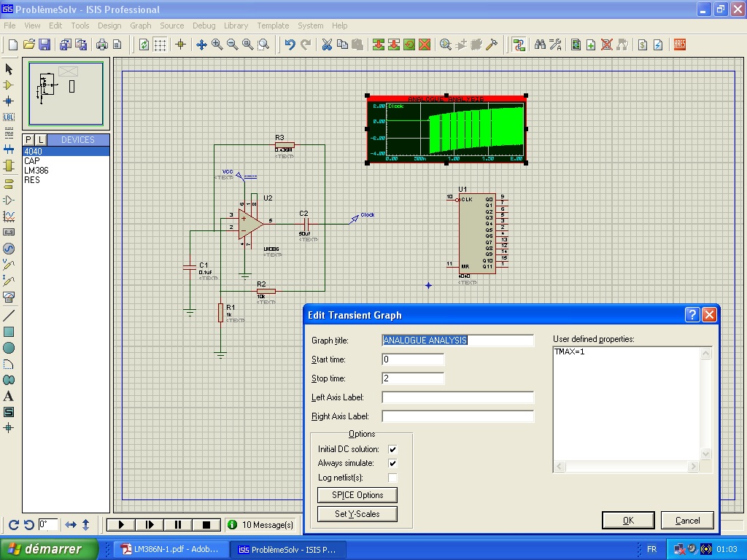747x560 pixels.
Task: Enable the Log netlist(s) checkbox
Action: pyautogui.click(x=392, y=478)
